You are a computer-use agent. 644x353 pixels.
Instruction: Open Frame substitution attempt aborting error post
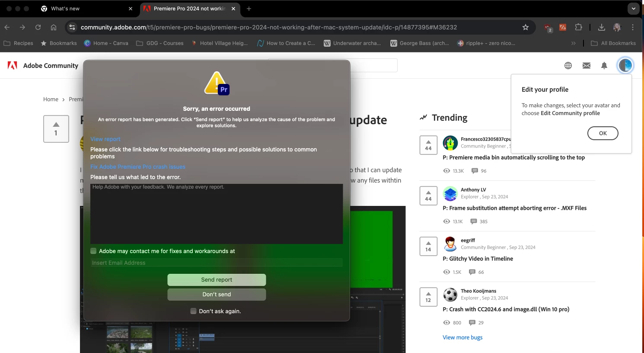(514, 208)
